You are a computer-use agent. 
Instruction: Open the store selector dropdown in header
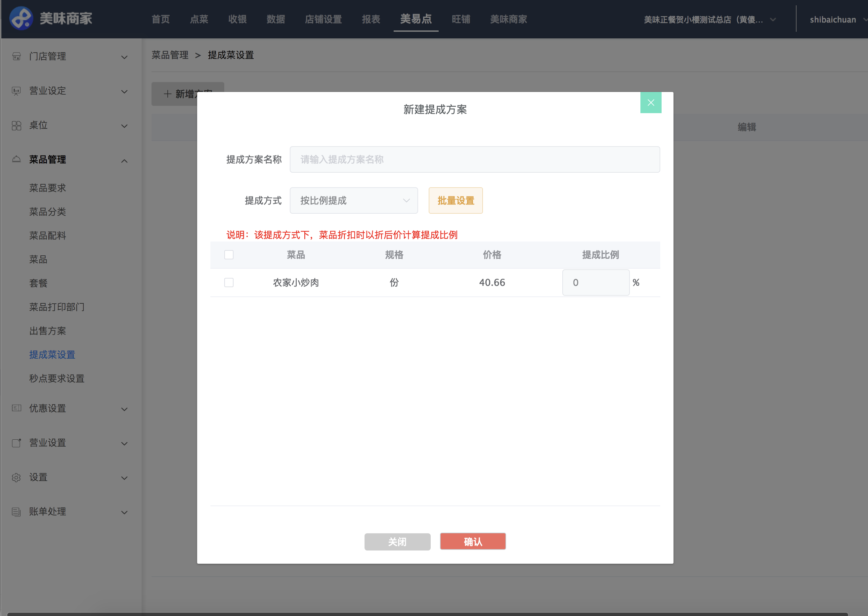click(710, 19)
